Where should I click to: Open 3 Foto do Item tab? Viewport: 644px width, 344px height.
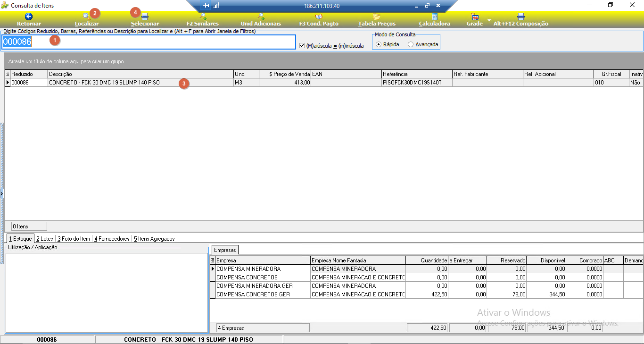(x=74, y=239)
